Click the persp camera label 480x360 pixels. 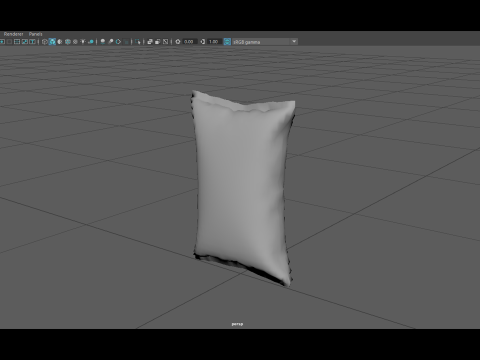tap(237, 324)
